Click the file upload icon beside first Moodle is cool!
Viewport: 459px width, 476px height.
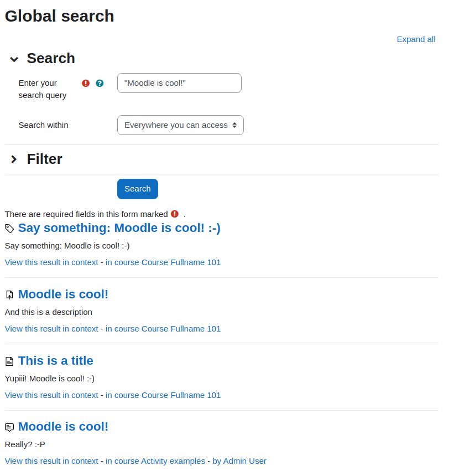click(x=9, y=295)
